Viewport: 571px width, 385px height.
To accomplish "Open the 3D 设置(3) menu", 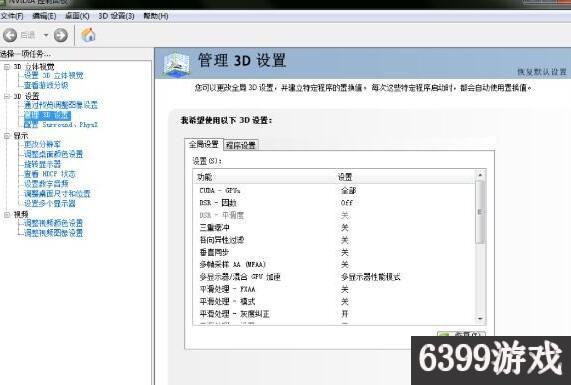I will 116,16.
